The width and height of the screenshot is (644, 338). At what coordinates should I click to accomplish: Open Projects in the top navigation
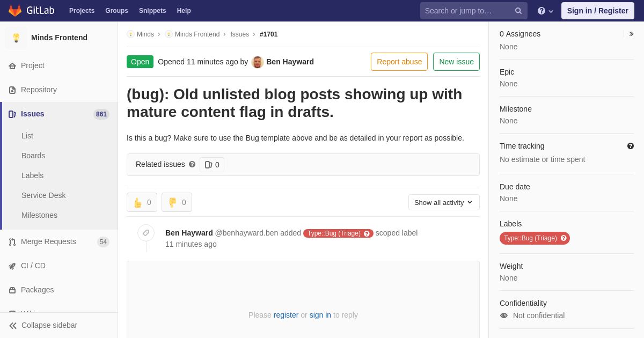coord(82,11)
